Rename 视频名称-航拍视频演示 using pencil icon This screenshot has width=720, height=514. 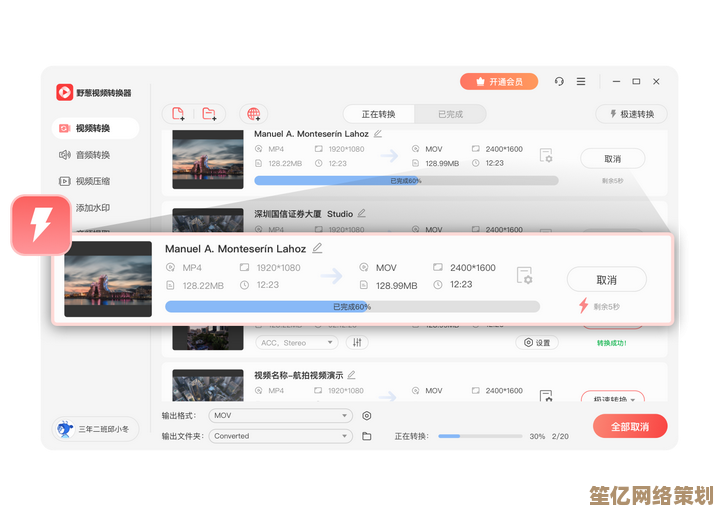coord(351,374)
